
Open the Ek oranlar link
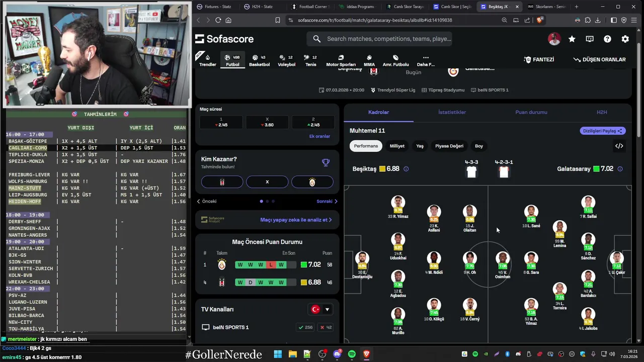(x=319, y=136)
